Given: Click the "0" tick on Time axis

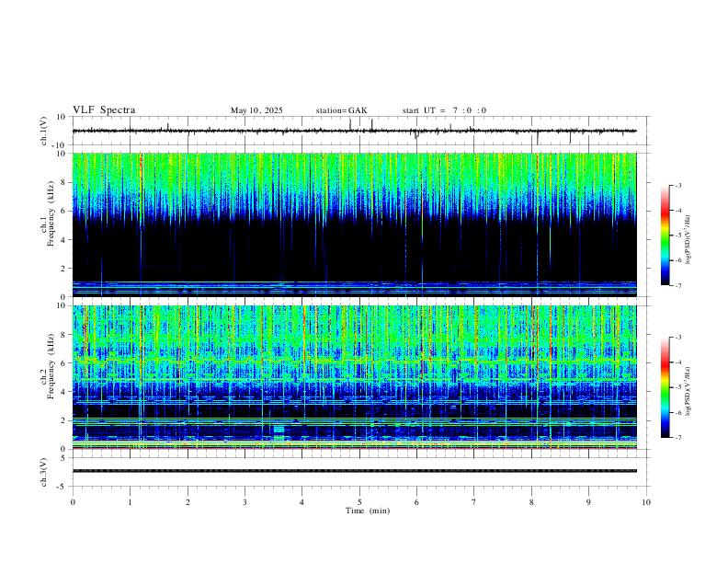Looking at the screenshot, I should (x=73, y=502).
